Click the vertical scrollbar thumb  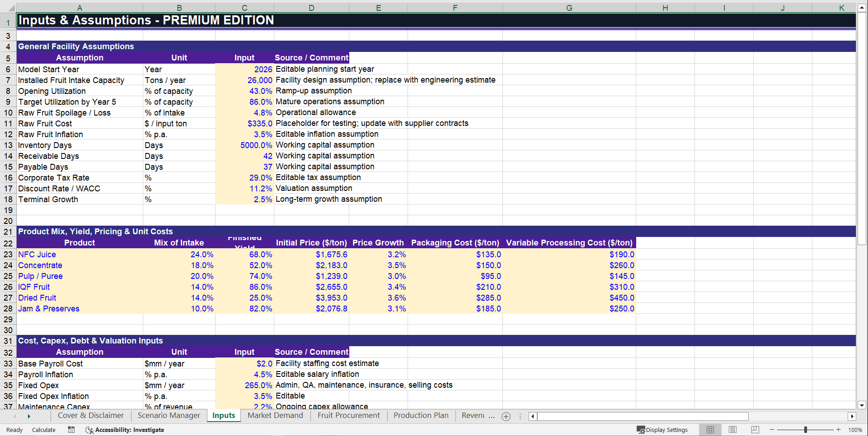tap(862, 129)
